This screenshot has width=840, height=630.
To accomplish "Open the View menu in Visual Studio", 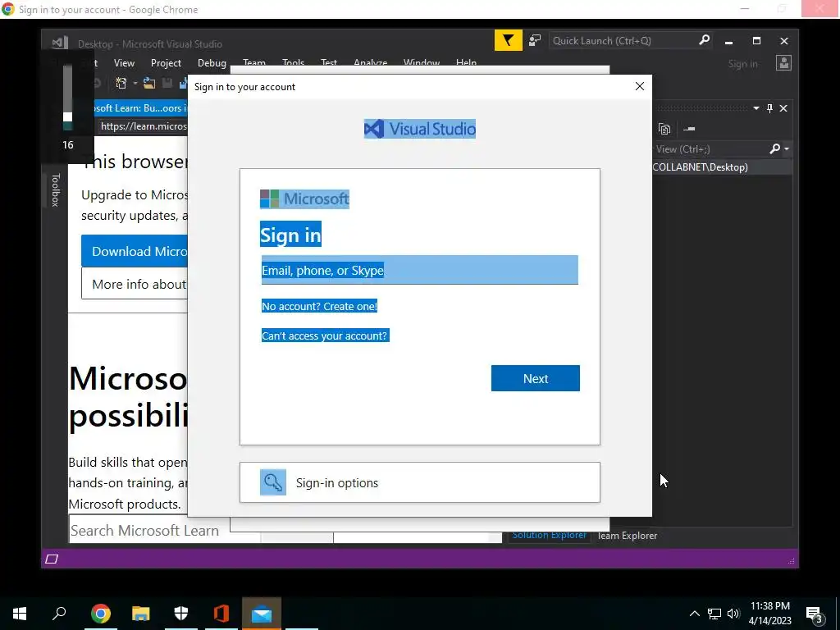I will (124, 63).
